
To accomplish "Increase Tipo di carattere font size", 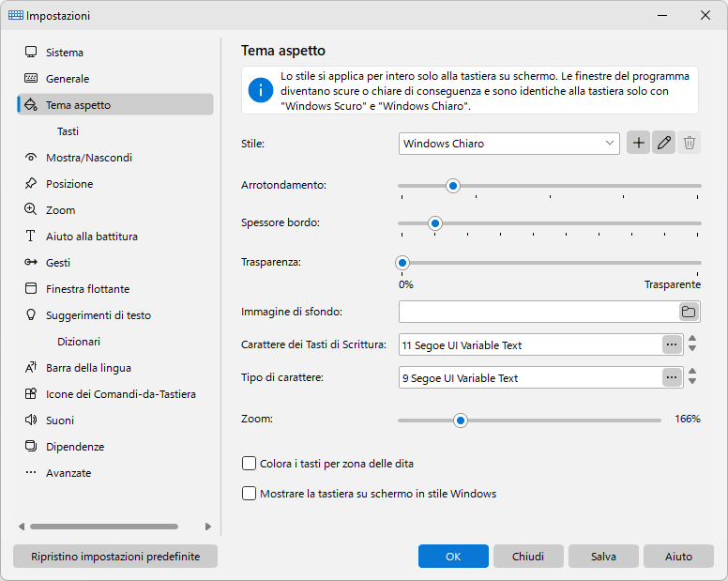I will pyautogui.click(x=692, y=372).
